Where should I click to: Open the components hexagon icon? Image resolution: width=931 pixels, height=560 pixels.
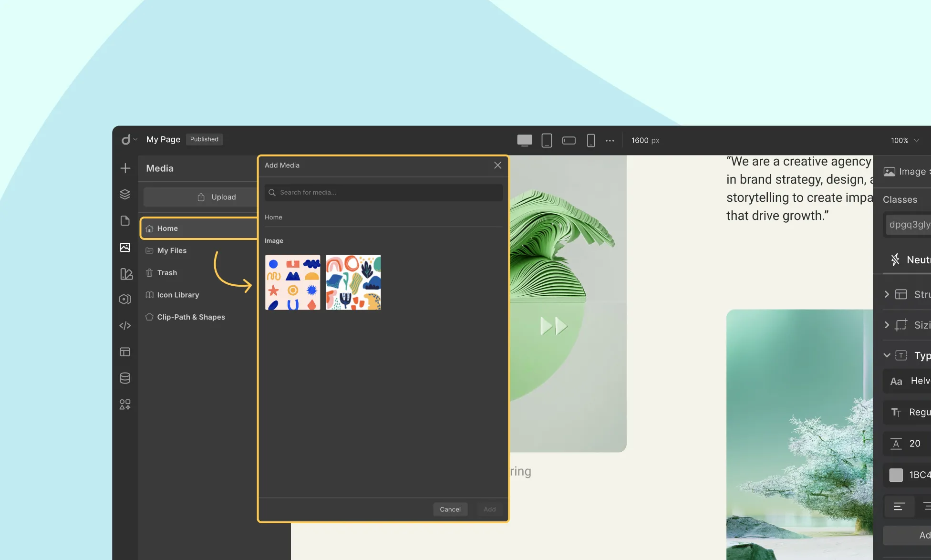[125, 300]
